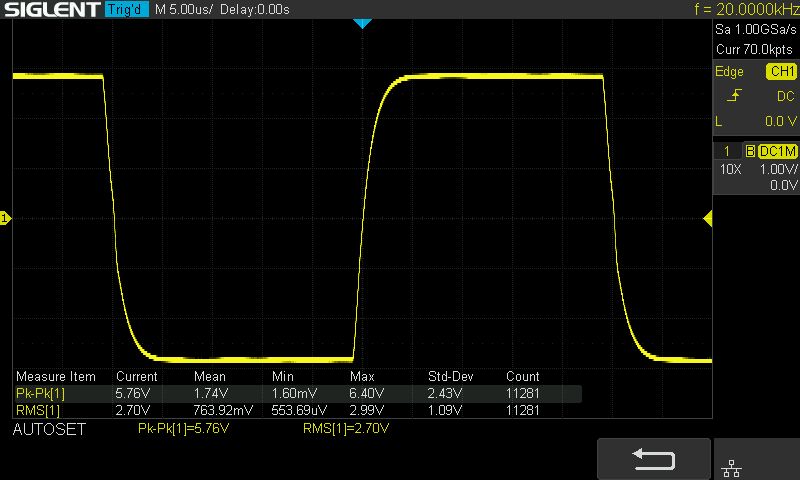
Task: Click the Pk-Pk min value 1.60mV
Action: (x=294, y=393)
